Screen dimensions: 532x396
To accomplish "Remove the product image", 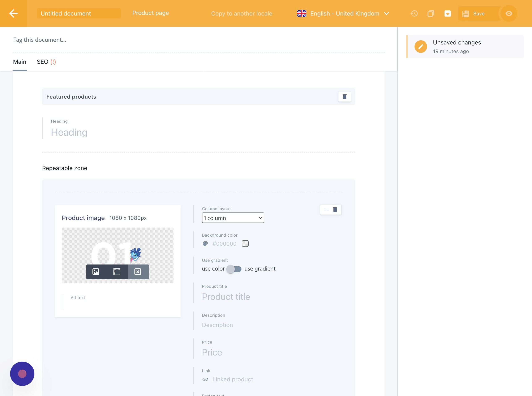I will click(138, 272).
